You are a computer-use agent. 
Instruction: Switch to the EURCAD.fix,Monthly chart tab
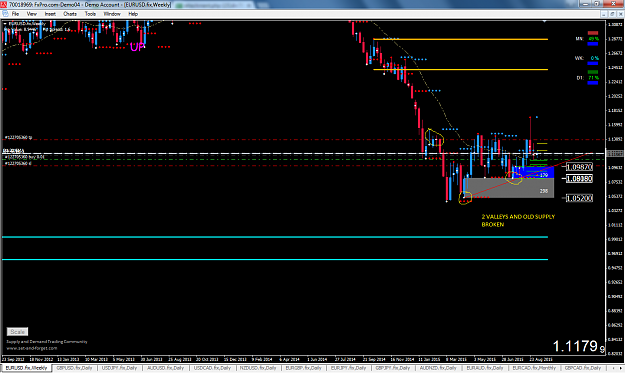[534, 368]
